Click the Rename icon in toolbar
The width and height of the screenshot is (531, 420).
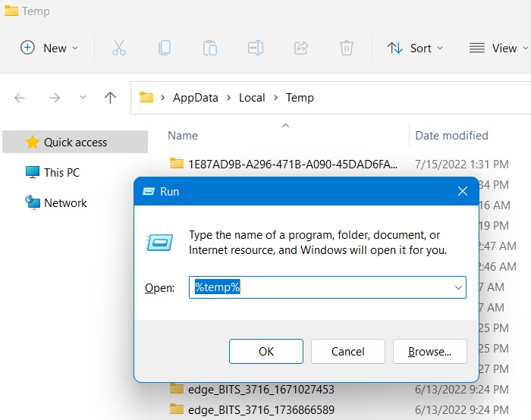pos(256,48)
